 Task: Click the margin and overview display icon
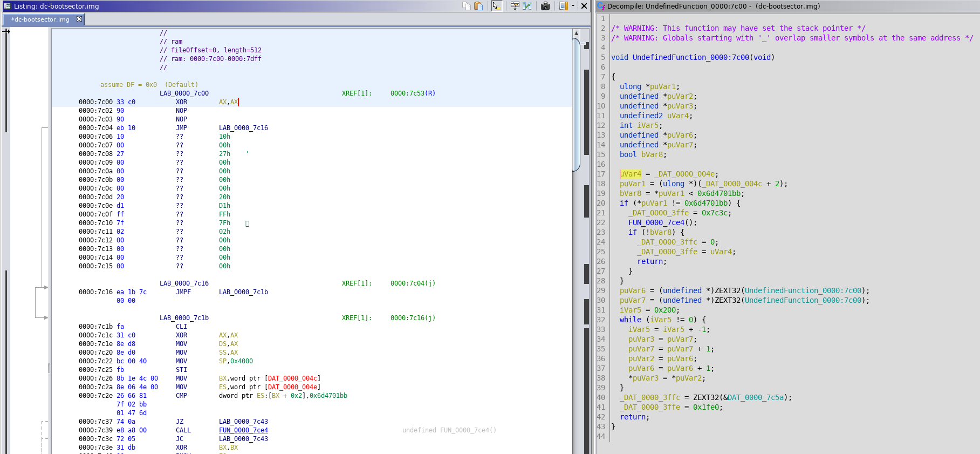[563, 6]
